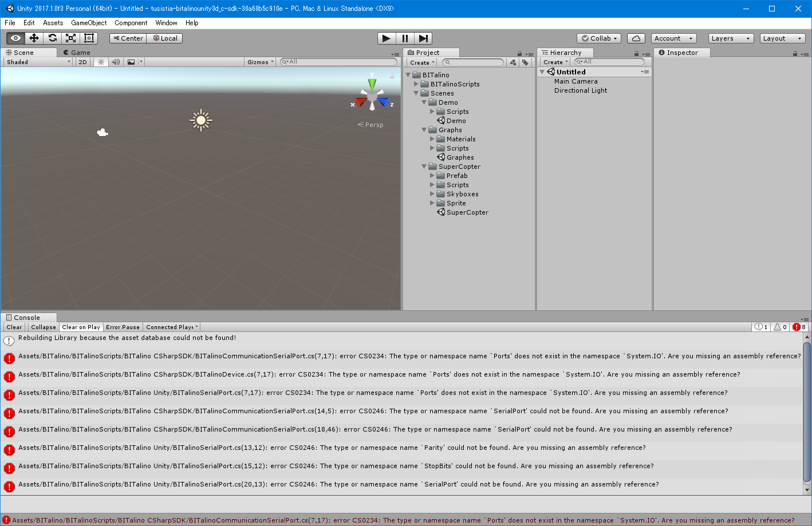Open the Account dropdown

(673, 38)
